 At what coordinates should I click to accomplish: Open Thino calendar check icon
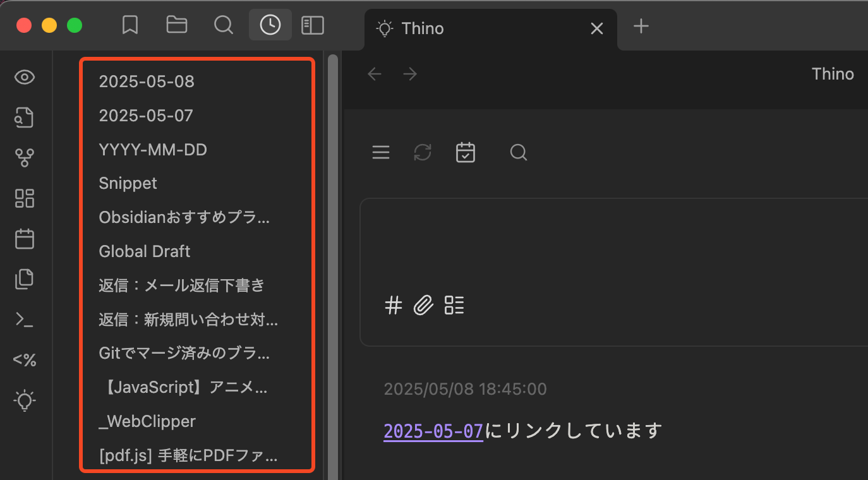tap(466, 152)
